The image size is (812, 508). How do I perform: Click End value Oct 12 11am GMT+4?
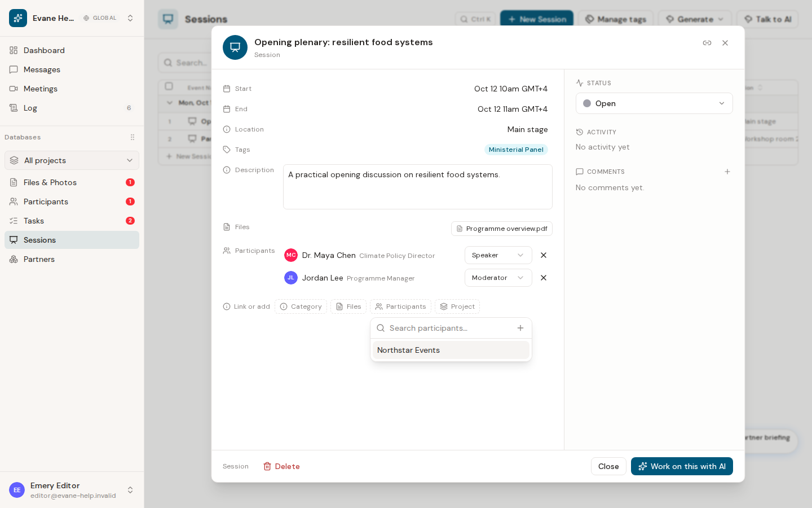pyautogui.click(x=513, y=109)
